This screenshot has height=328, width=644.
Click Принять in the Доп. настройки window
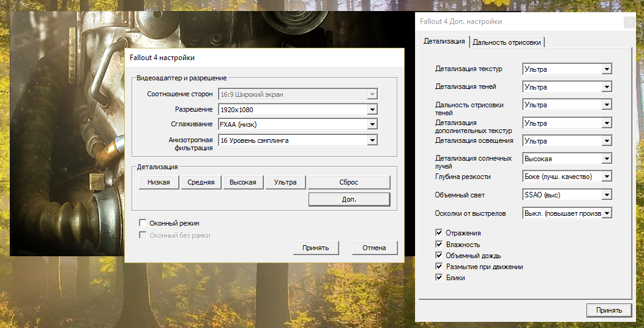tap(608, 310)
